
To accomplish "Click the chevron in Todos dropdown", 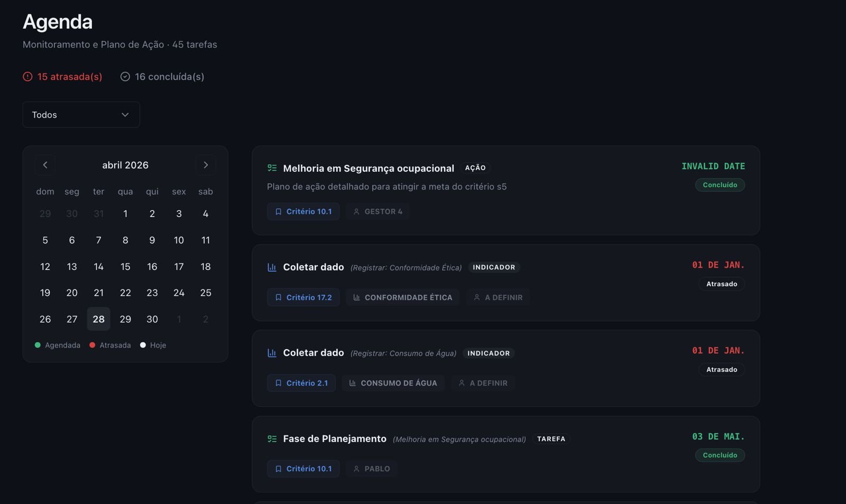I will [x=125, y=115].
